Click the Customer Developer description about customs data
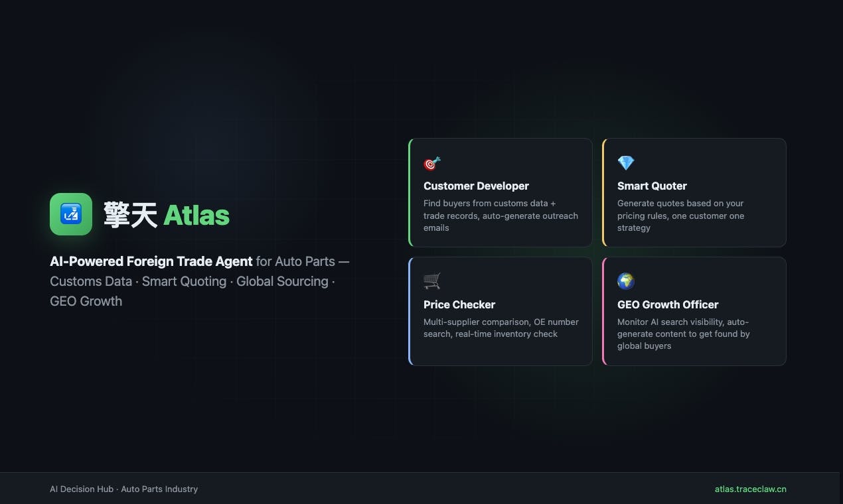 click(500, 216)
